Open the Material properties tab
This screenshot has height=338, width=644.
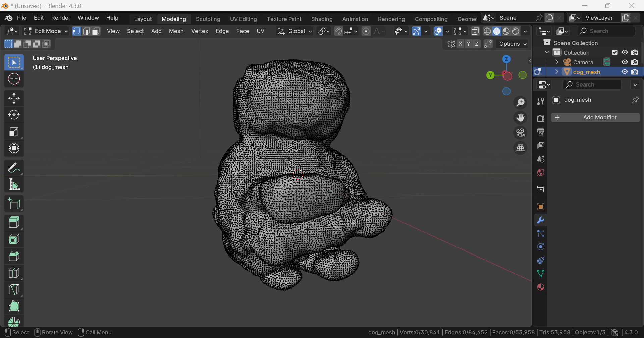pos(540,287)
